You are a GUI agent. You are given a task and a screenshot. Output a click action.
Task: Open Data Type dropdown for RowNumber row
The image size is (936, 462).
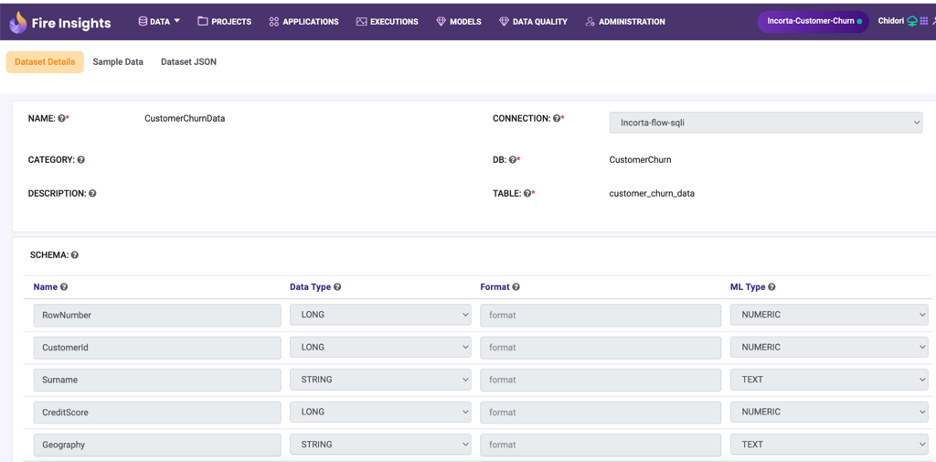[x=380, y=315]
